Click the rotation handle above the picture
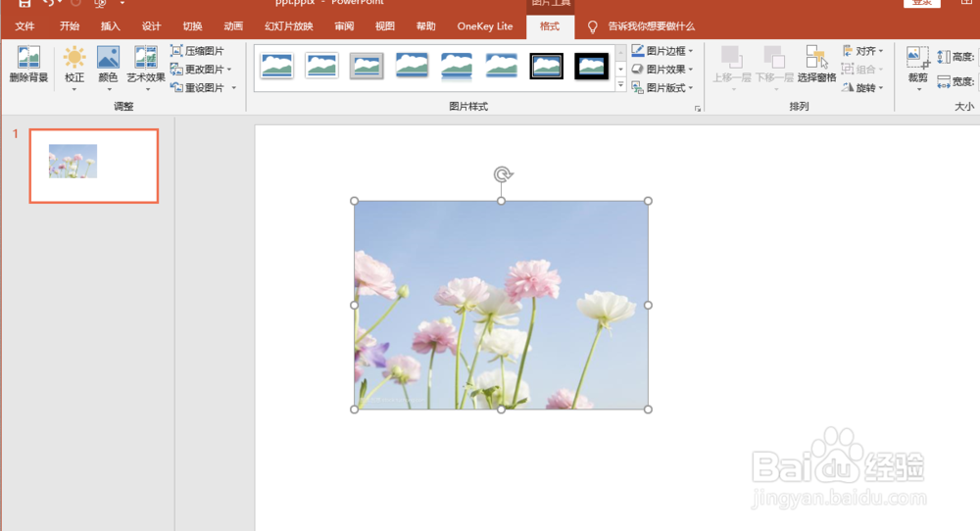 503,174
